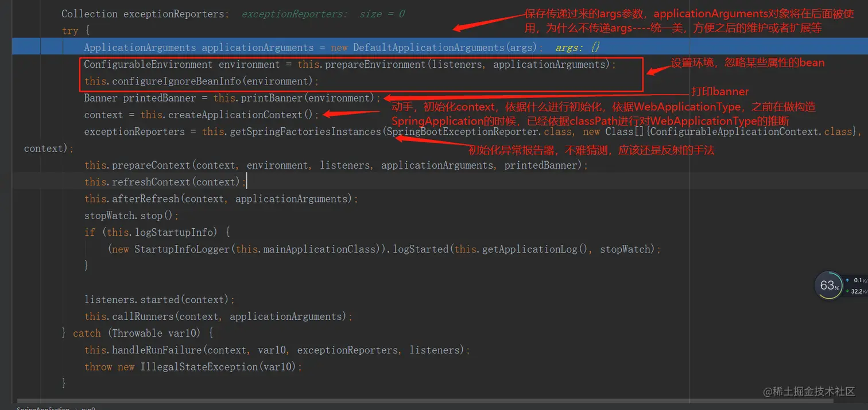
Task: Click "throw new IllegalStateException(var10);" line
Action: [193, 367]
